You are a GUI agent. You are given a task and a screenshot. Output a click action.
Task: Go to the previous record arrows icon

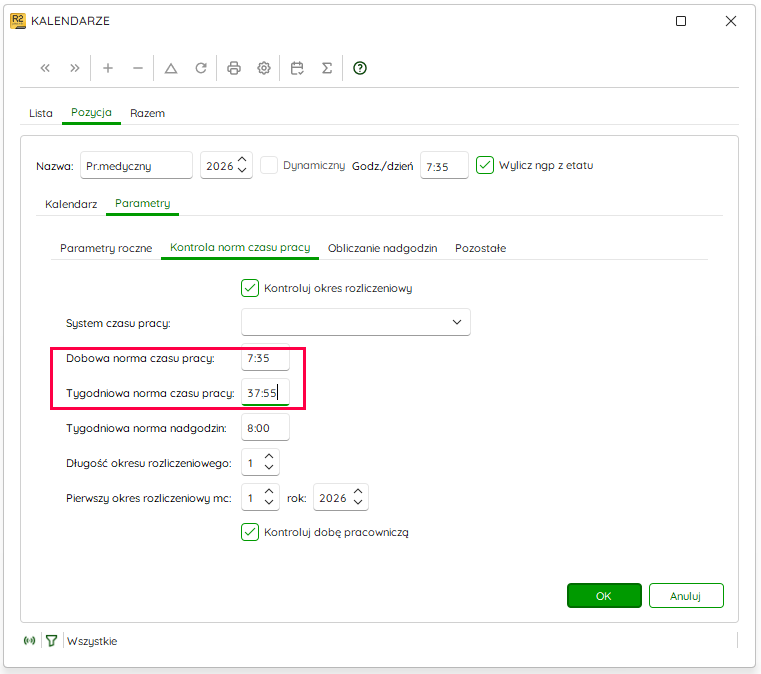click(x=45, y=68)
